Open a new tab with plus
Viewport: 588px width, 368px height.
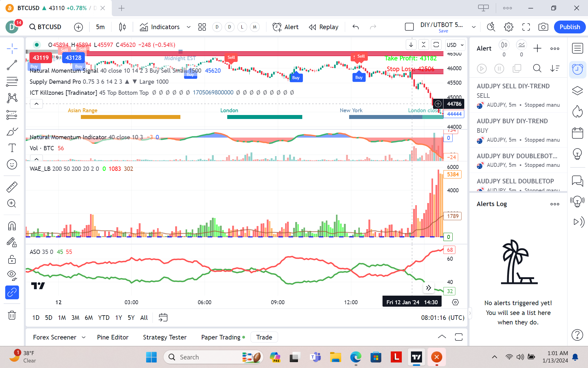tap(122, 8)
